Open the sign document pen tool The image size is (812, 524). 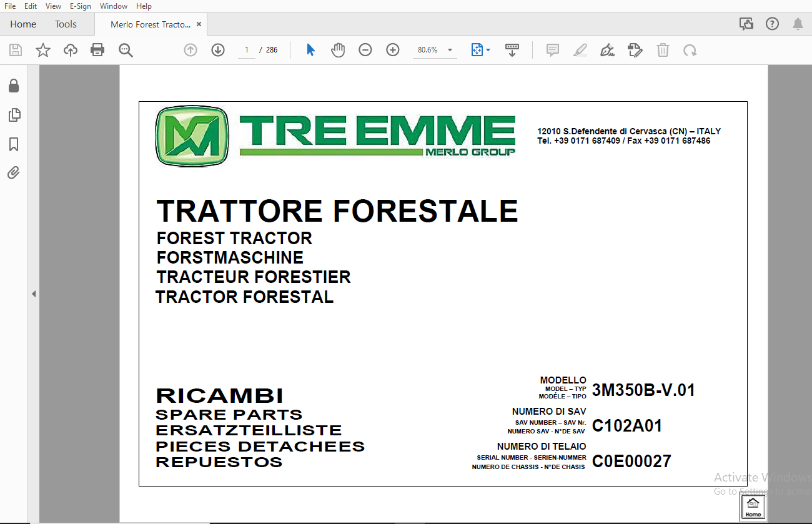click(607, 50)
